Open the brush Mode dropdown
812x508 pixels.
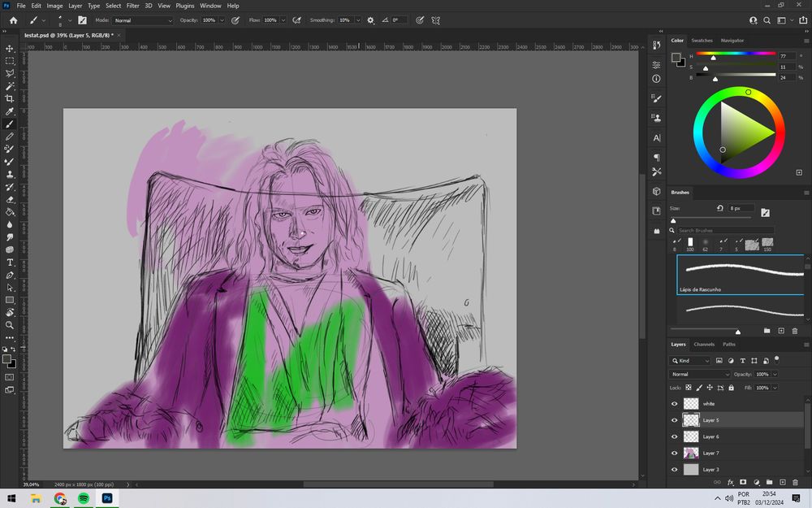click(x=142, y=20)
